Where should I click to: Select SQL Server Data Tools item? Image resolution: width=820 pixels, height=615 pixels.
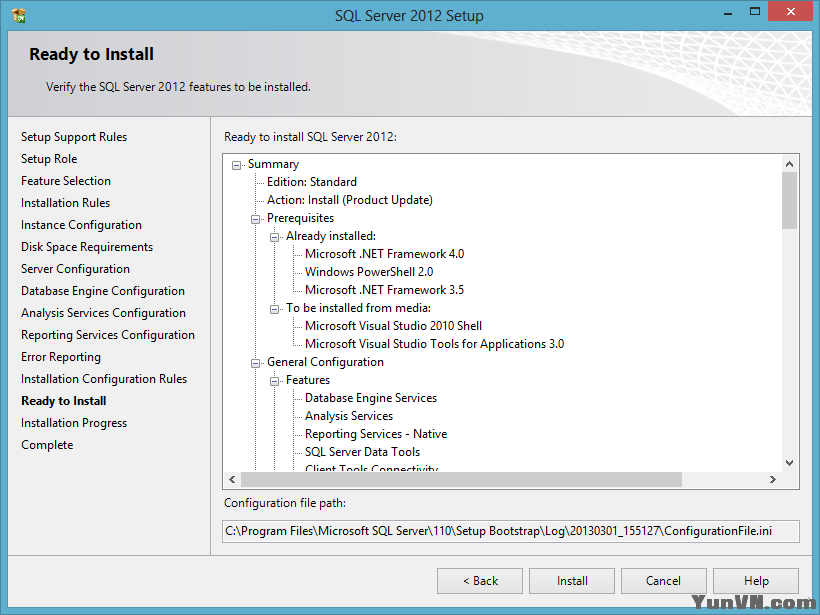click(x=362, y=452)
